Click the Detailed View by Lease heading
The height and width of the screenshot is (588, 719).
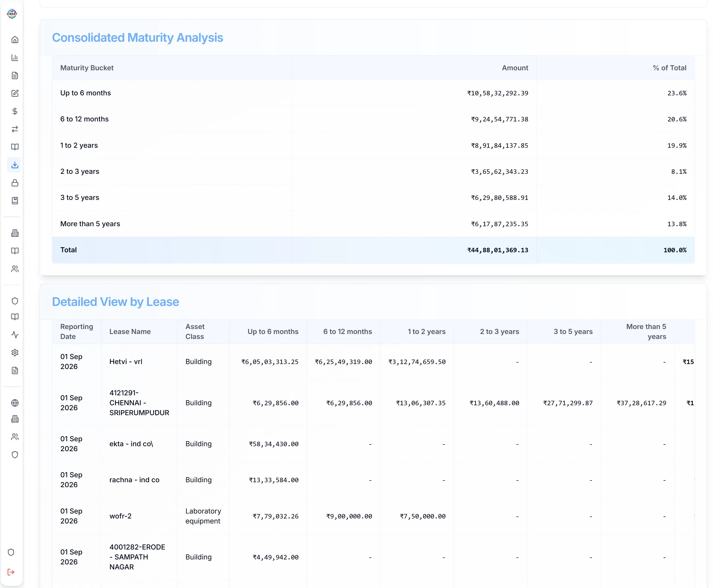(x=115, y=302)
